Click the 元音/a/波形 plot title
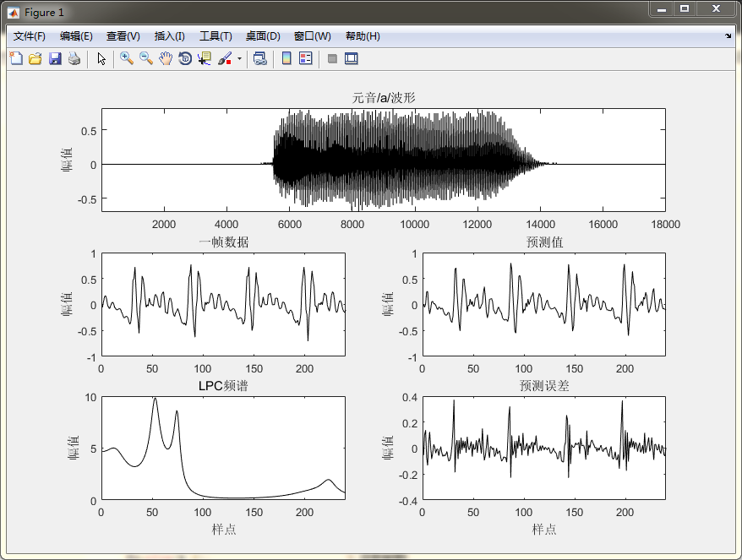This screenshot has width=742, height=560. tap(384, 98)
